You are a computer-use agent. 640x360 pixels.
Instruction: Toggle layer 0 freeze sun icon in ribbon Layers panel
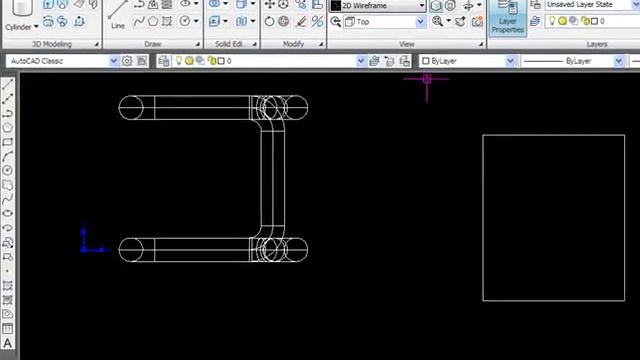click(x=562, y=21)
